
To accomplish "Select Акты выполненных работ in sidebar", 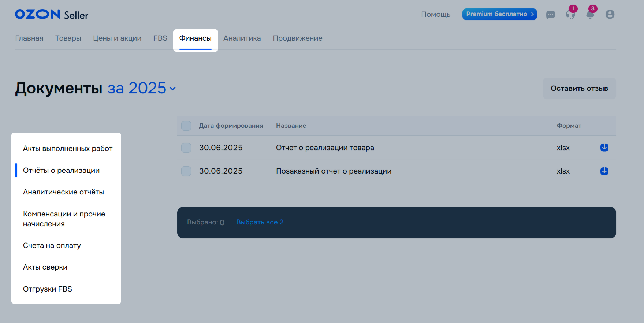I will [68, 148].
